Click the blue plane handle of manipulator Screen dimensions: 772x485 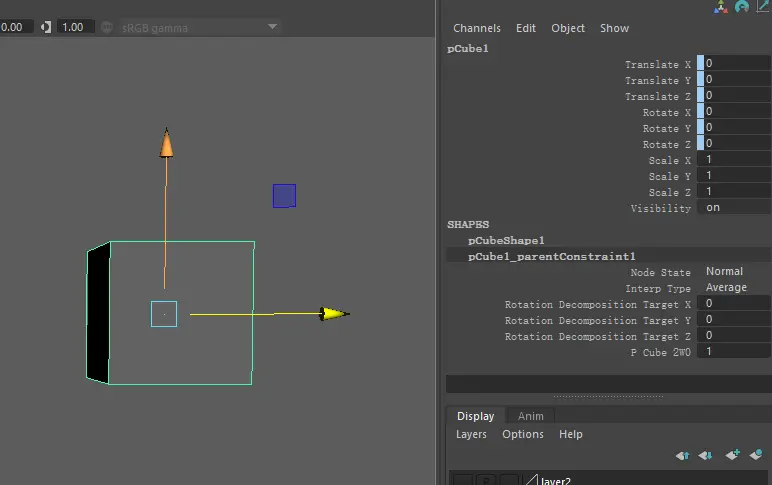(284, 196)
